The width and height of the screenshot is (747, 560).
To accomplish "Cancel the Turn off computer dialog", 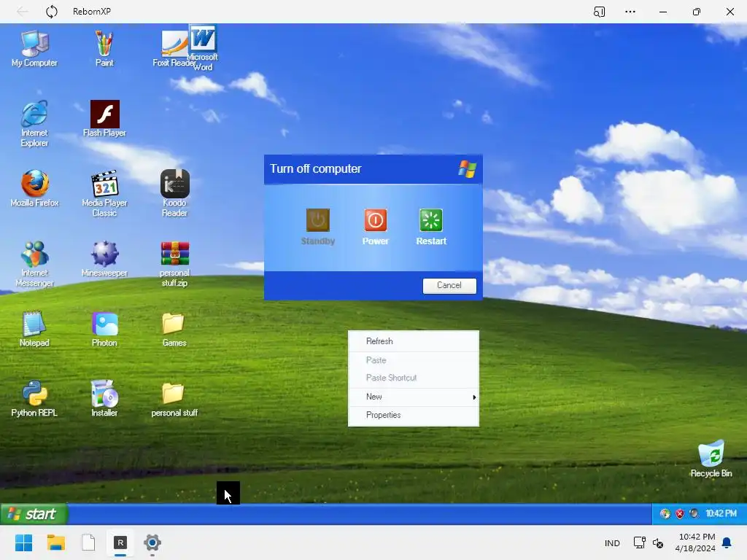I will (449, 285).
